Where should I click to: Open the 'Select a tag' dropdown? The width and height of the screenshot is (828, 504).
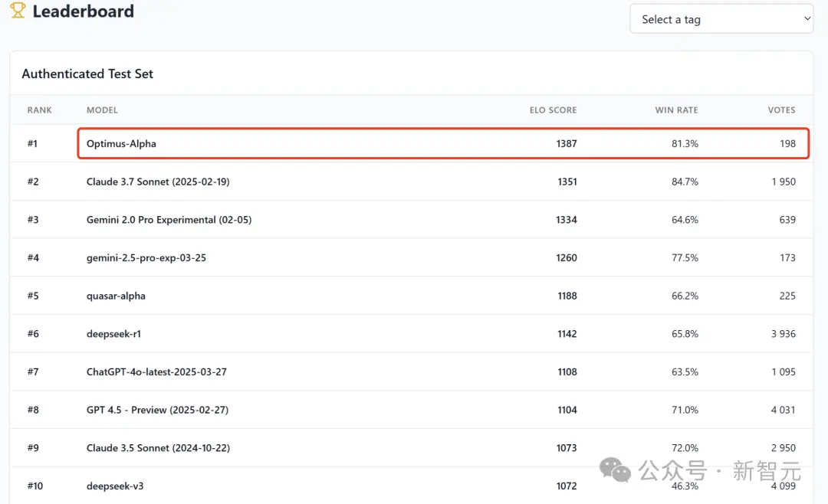coord(721,19)
